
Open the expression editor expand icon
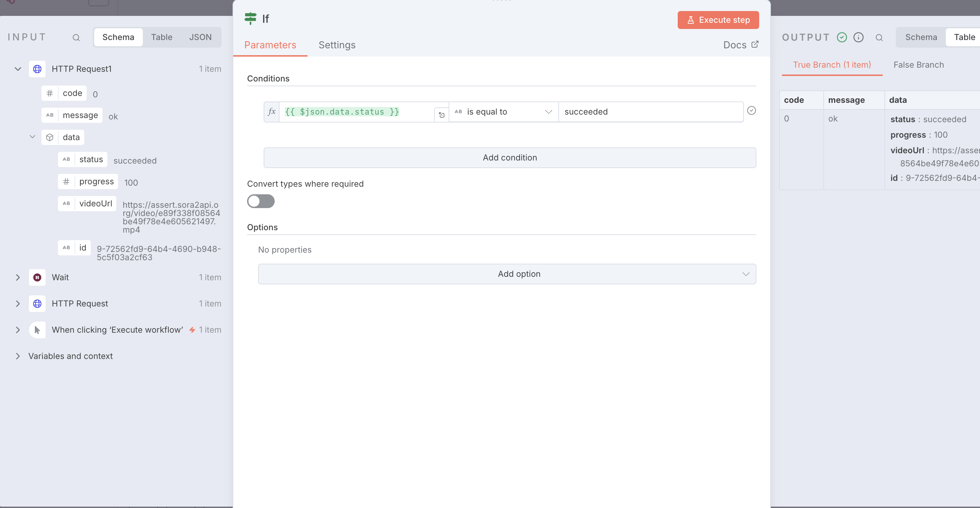[441, 115]
